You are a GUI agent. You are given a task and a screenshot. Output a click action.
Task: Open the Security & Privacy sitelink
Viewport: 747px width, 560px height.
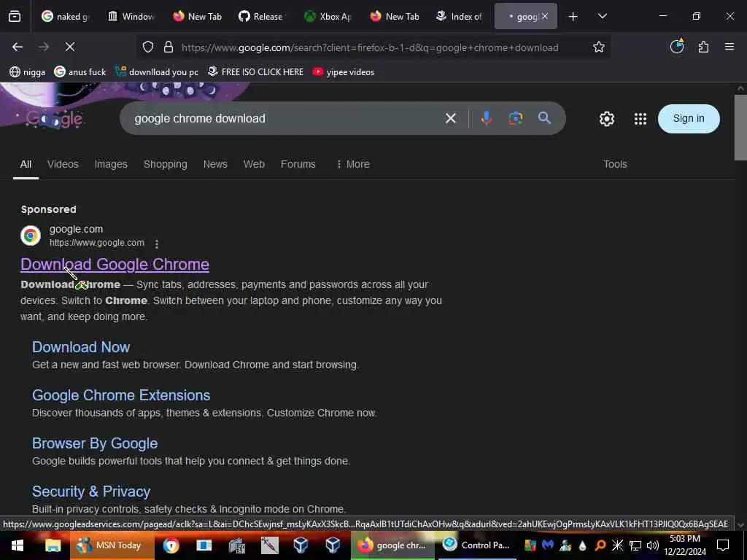[x=91, y=491]
